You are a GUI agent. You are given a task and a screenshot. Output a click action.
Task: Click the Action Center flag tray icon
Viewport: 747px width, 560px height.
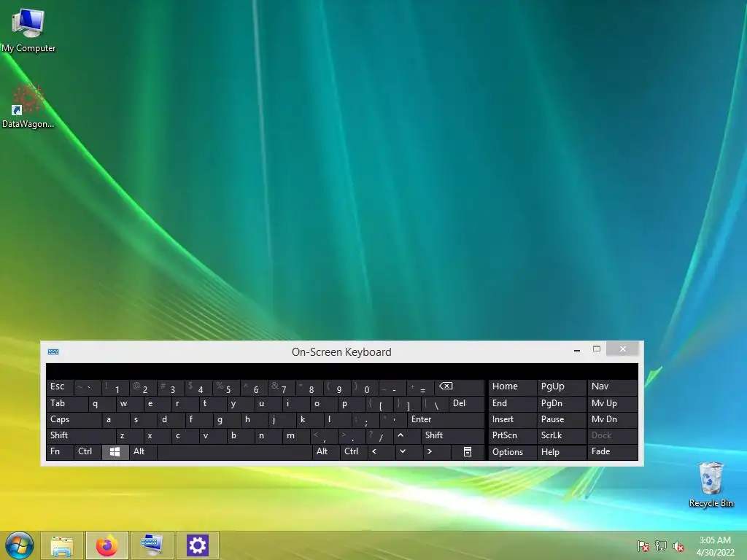(643, 546)
